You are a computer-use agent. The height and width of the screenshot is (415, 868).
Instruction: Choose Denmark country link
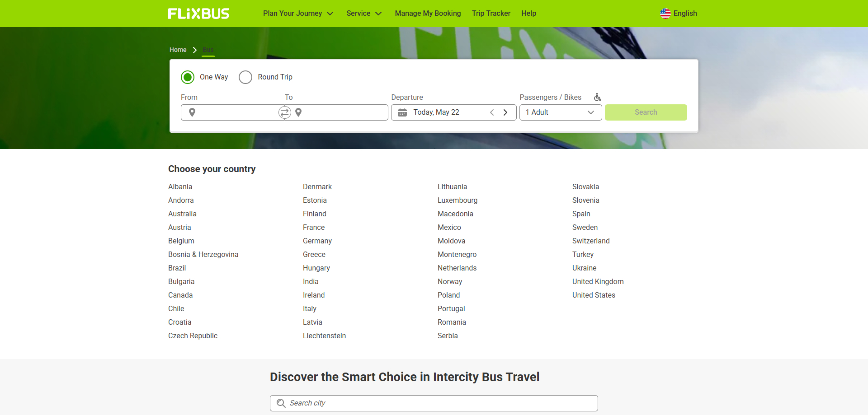click(x=317, y=187)
